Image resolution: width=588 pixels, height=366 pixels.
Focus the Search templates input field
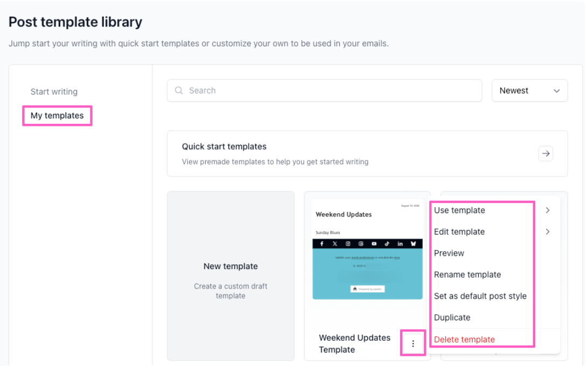(x=324, y=90)
